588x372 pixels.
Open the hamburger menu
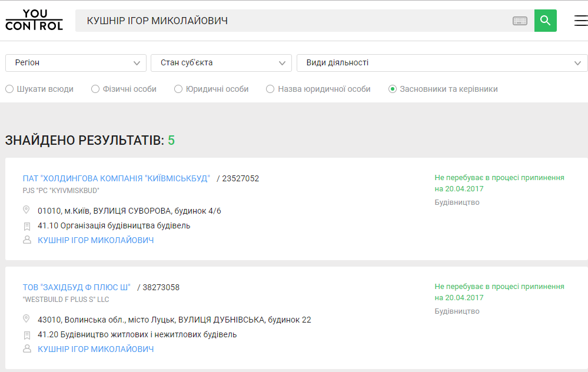tap(580, 21)
